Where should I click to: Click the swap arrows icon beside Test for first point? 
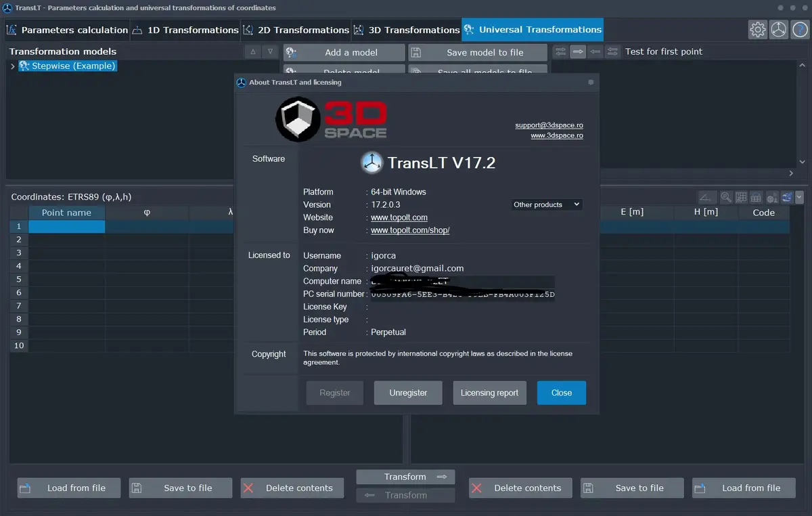(x=612, y=51)
